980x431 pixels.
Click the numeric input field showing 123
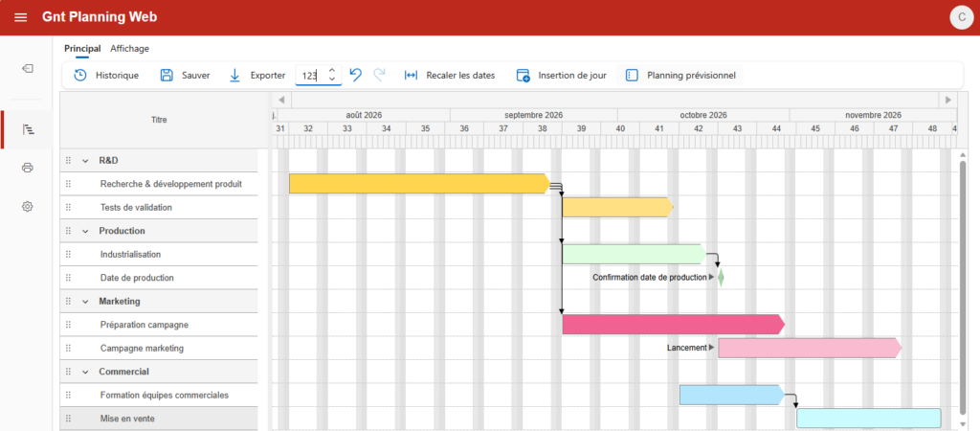point(311,76)
